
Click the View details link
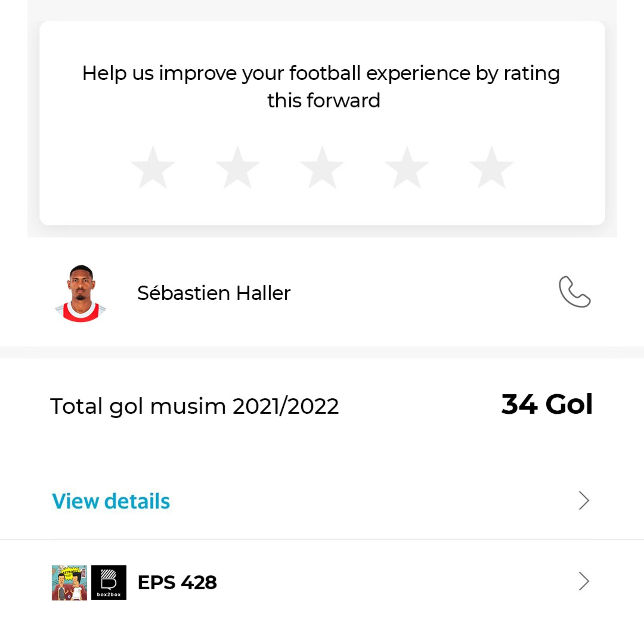pyautogui.click(x=111, y=501)
